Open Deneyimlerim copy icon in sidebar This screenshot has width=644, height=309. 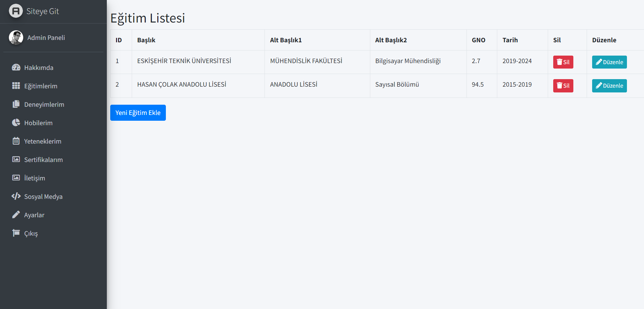pos(16,104)
